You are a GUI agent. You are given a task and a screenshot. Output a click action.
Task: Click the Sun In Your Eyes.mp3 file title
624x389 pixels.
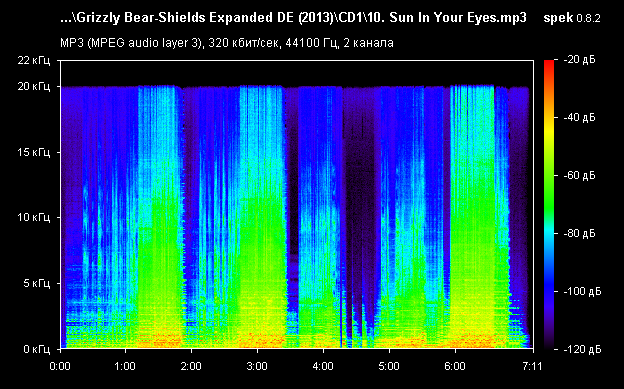[x=293, y=18]
